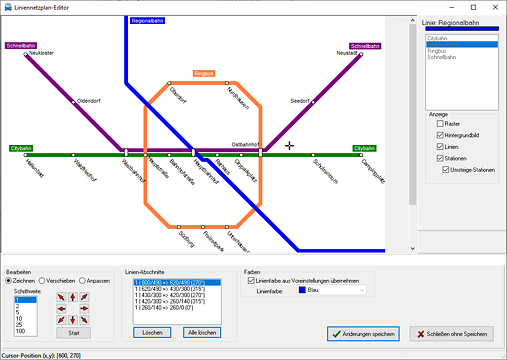Click the blue Regionalbahn label on map
Viewport: 507px width, 360px height.
(147, 21)
